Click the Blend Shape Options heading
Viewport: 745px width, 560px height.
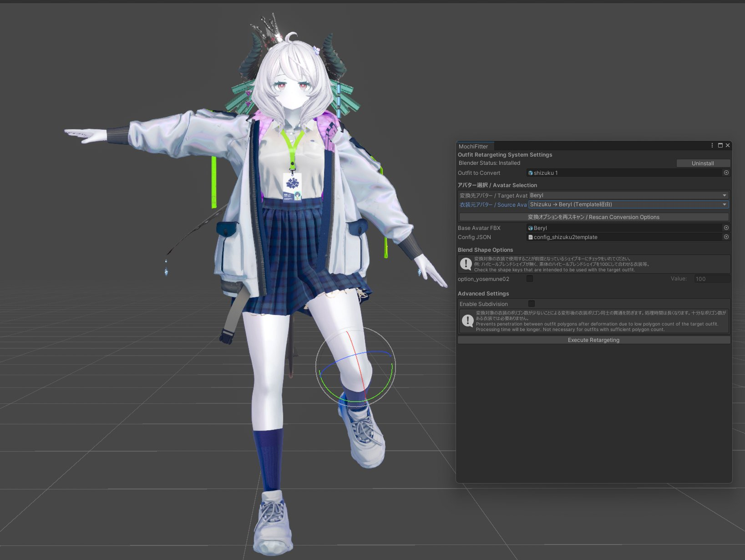pos(485,250)
